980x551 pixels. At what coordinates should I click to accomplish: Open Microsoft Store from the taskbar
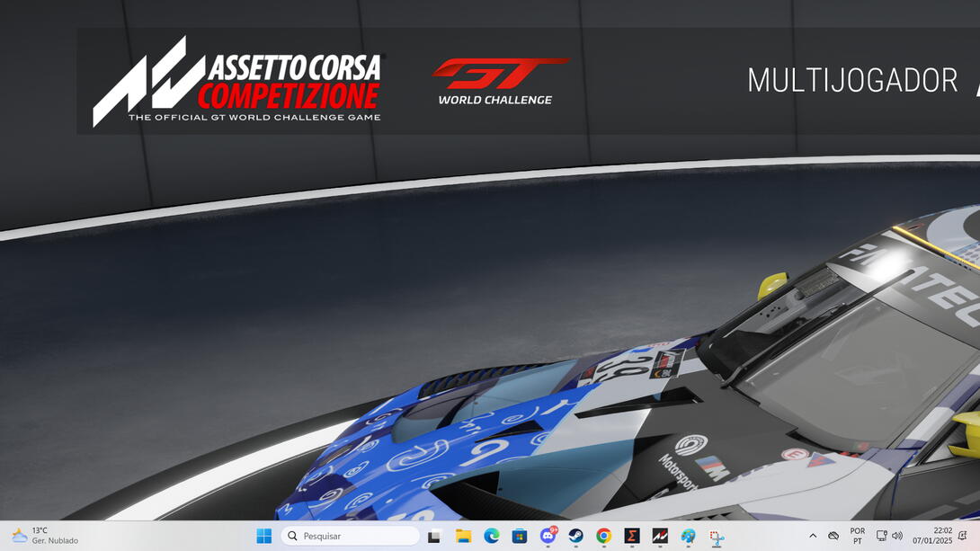point(520,536)
